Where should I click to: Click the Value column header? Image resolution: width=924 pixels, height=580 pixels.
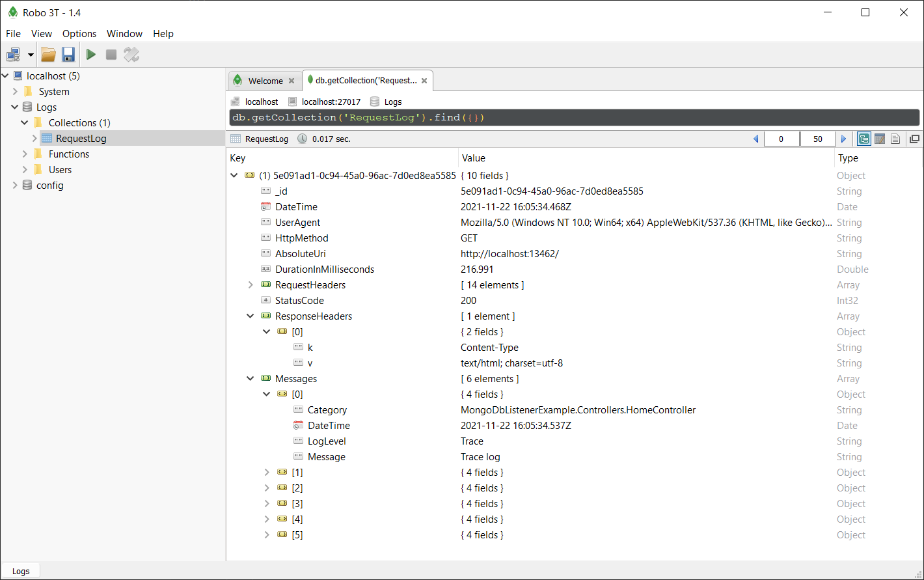(x=646, y=158)
